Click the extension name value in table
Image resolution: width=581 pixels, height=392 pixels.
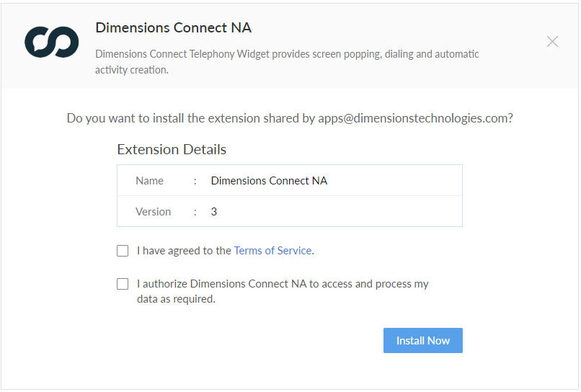(269, 181)
